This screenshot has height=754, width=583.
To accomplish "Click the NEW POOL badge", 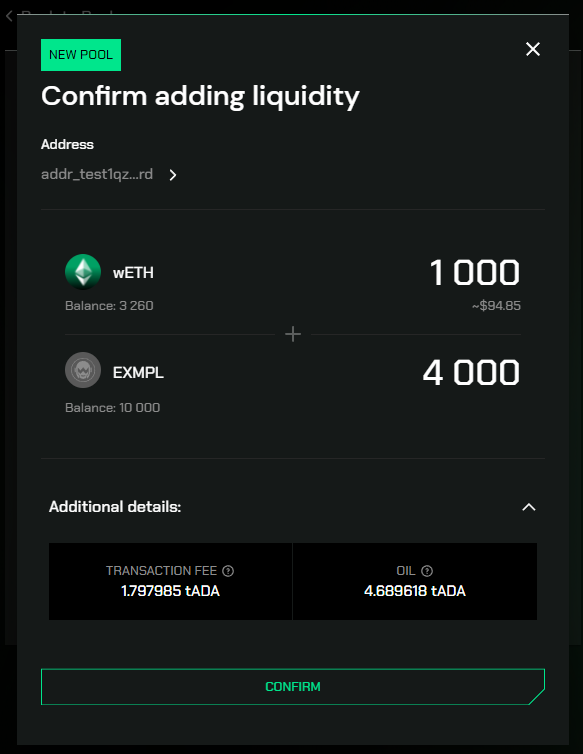I will click(81, 55).
